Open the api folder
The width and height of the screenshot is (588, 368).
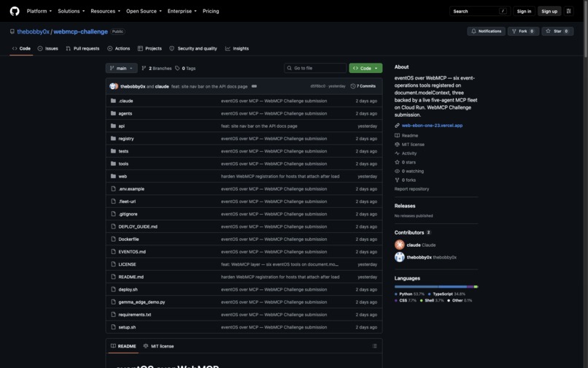(122, 126)
